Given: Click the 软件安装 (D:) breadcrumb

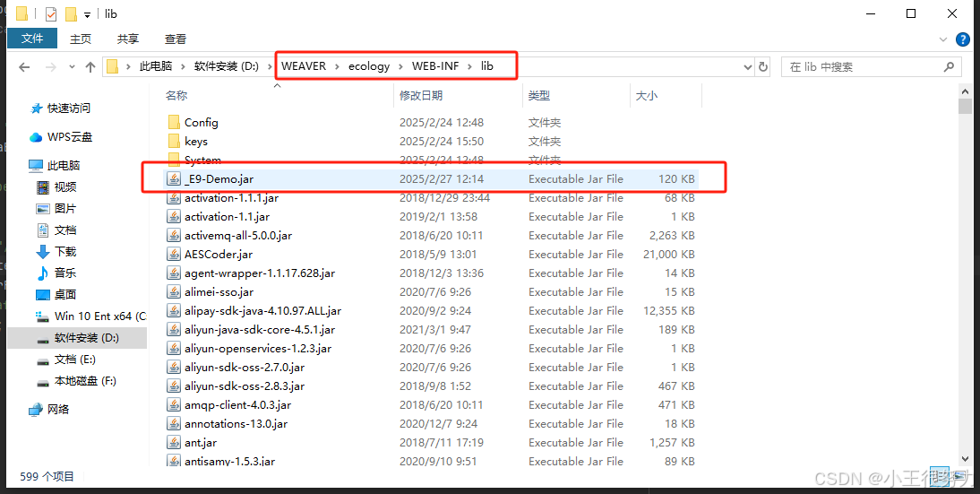Looking at the screenshot, I should [x=227, y=66].
